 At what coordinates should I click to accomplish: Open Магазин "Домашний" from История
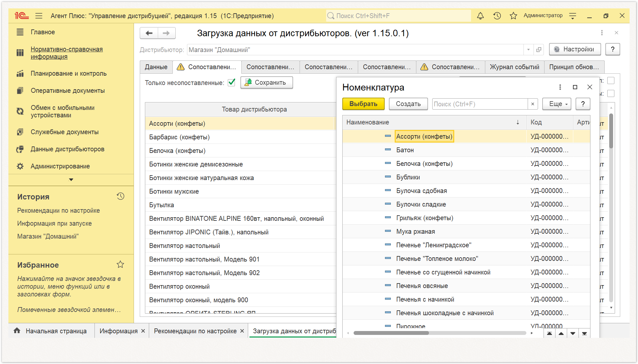[x=48, y=236]
